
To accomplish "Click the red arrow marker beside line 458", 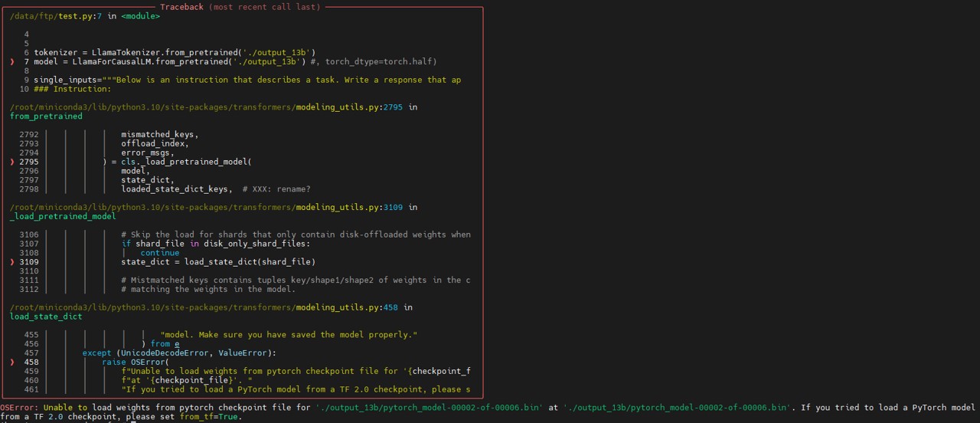I will [x=12, y=362].
